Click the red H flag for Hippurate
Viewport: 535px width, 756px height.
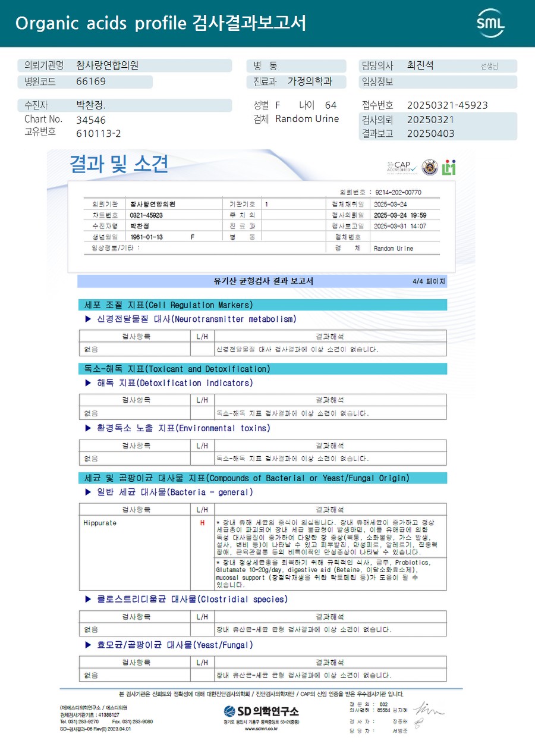202,523
